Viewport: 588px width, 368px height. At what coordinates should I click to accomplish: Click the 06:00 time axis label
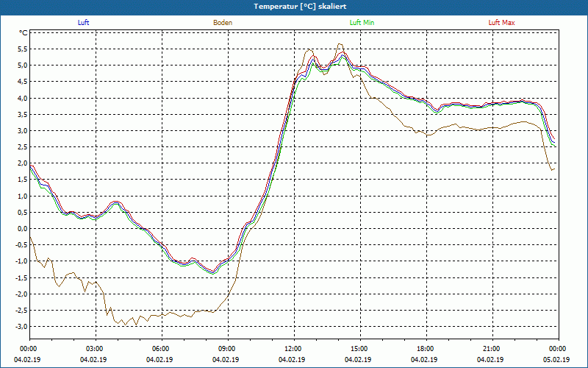click(162, 349)
